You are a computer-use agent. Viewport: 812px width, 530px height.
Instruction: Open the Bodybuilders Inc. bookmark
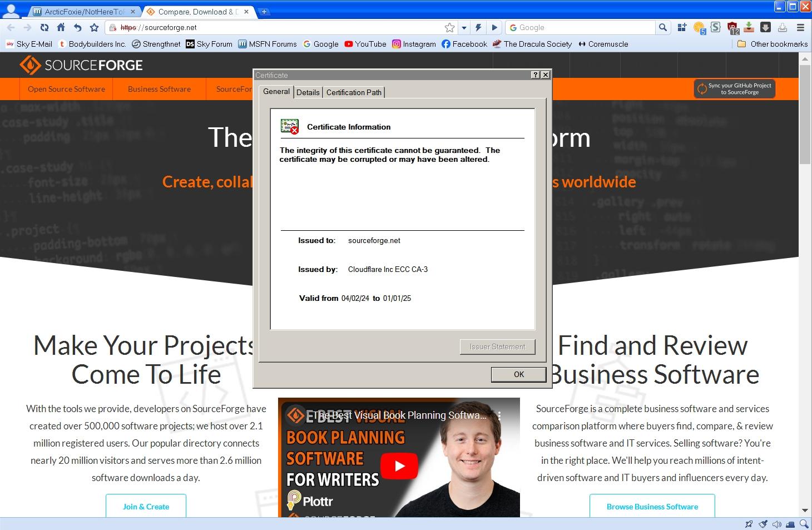(92, 44)
